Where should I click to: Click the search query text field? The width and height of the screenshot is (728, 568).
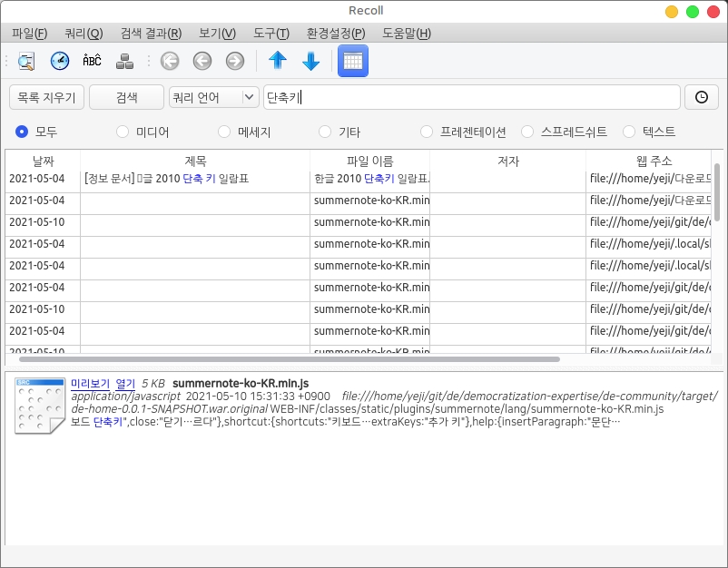[x=470, y=97]
